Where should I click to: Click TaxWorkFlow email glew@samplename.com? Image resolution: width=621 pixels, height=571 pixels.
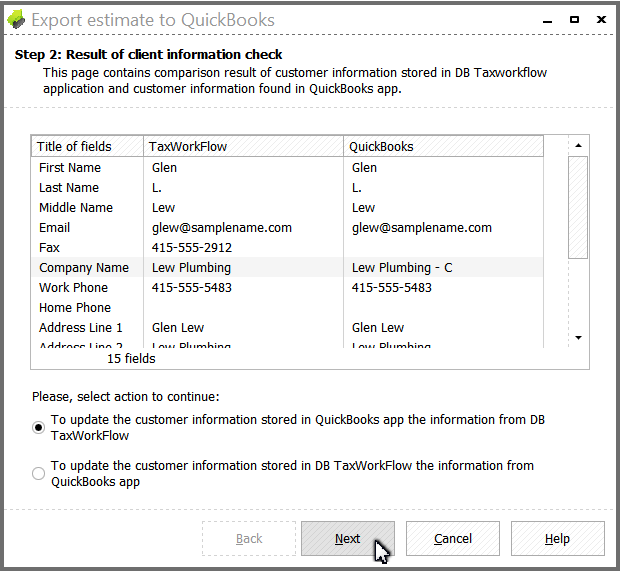point(222,228)
